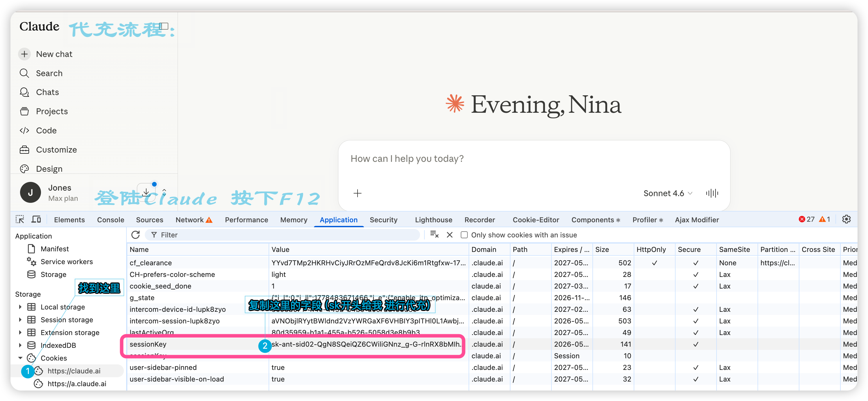The image size is (868, 401).
Task: Refresh the cookies table
Action: [135, 235]
